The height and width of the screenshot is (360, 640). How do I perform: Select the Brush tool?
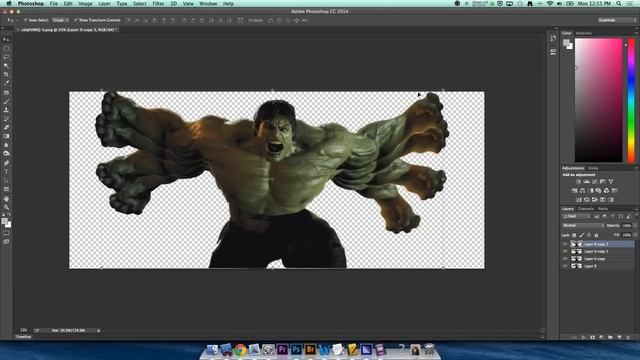[x=6, y=101]
